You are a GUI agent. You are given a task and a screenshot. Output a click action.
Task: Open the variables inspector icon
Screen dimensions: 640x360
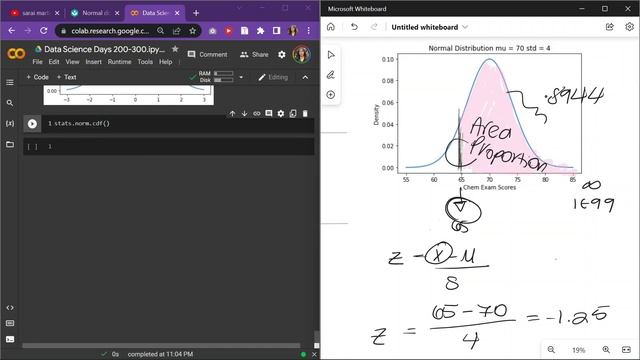[x=10, y=123]
